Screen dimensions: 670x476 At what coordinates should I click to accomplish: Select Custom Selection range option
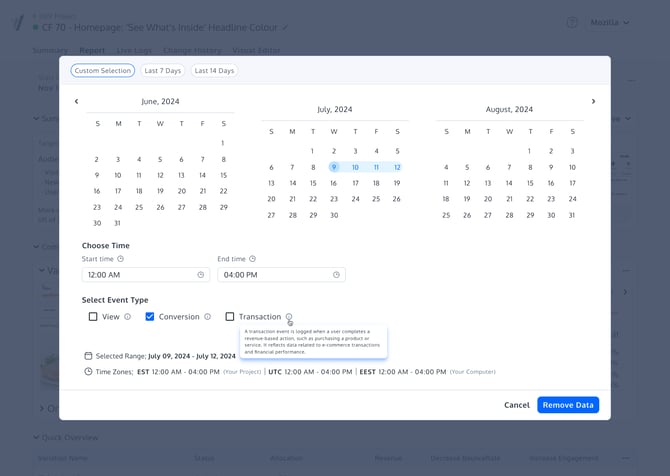(103, 71)
